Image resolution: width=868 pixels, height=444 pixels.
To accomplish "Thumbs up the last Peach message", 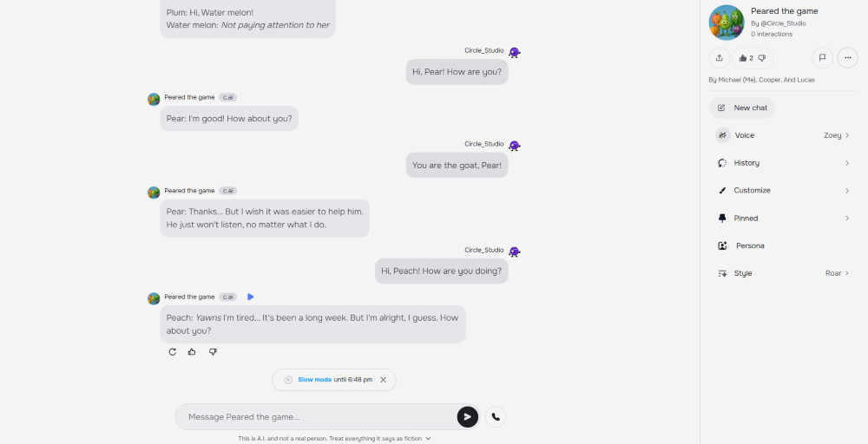I will (x=192, y=352).
